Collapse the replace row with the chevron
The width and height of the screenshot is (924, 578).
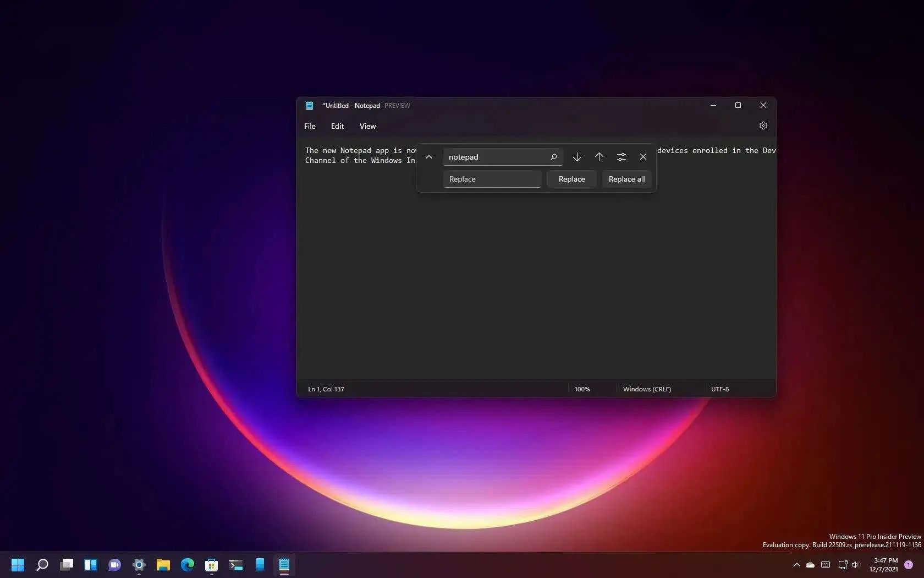point(429,157)
